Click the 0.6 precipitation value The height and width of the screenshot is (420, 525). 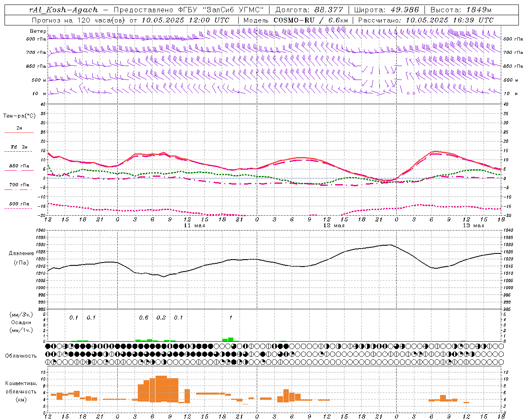[x=144, y=317]
